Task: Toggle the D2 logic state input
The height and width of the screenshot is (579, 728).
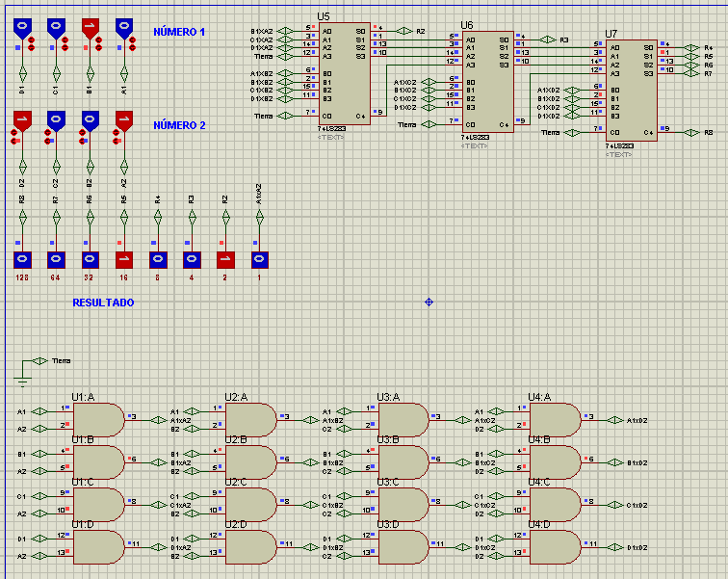Action: tap(22, 120)
